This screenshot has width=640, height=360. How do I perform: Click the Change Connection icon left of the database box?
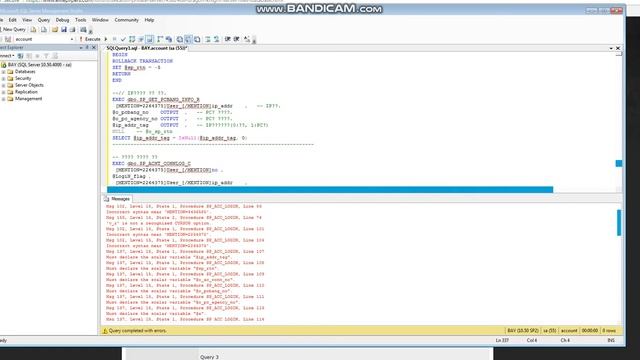pos(8,39)
